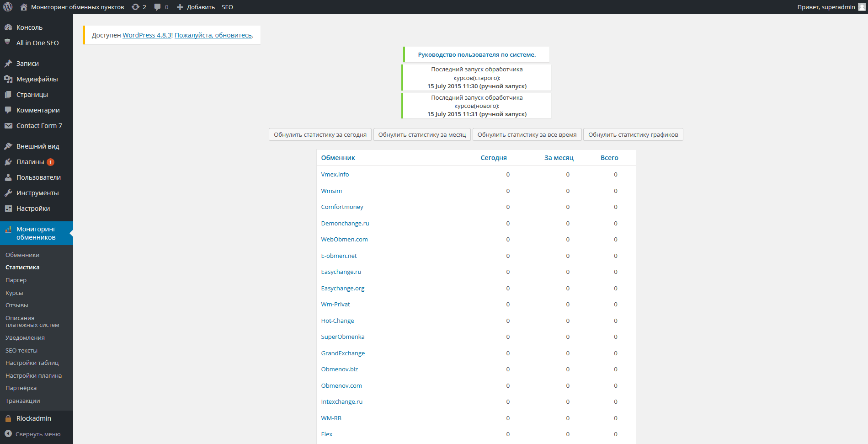Open the SuperObmenka exchanger link
The height and width of the screenshot is (444, 868).
(x=343, y=337)
